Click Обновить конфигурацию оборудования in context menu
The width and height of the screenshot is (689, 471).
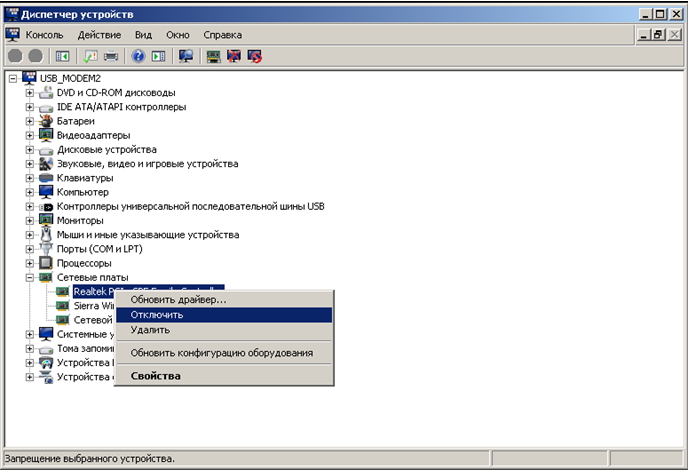point(221,353)
